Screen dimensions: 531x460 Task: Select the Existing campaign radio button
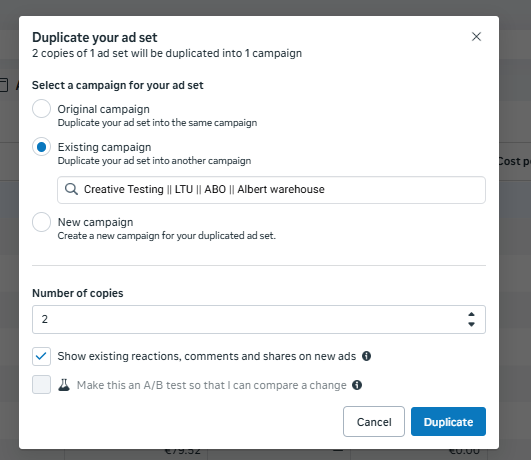click(41, 147)
